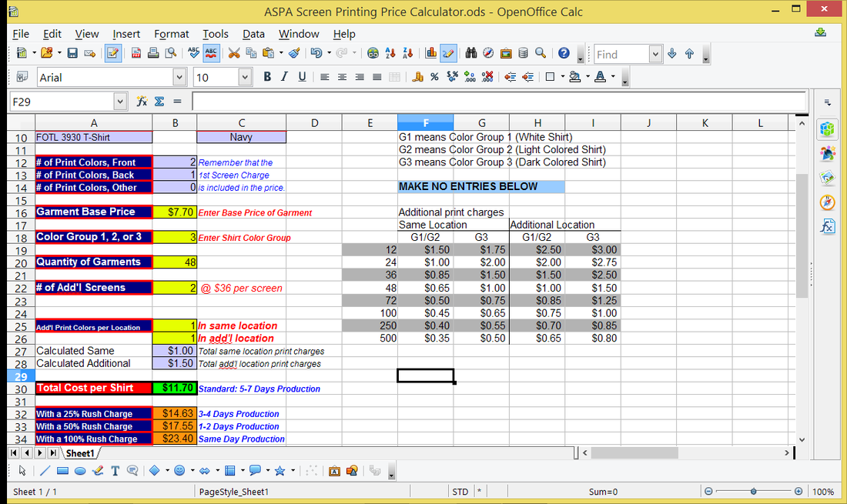Click the Sort Ascending icon
847x504 pixels.
pyautogui.click(x=390, y=53)
